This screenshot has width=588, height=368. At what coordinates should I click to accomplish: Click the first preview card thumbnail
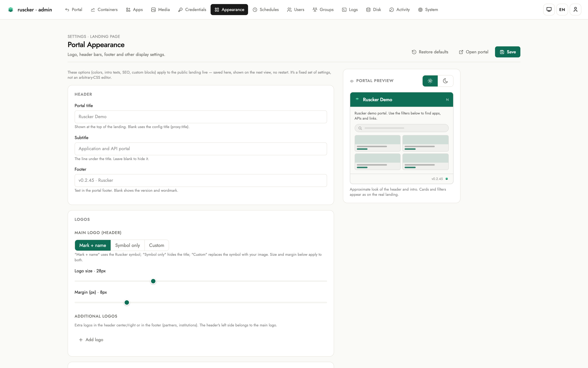377,140
